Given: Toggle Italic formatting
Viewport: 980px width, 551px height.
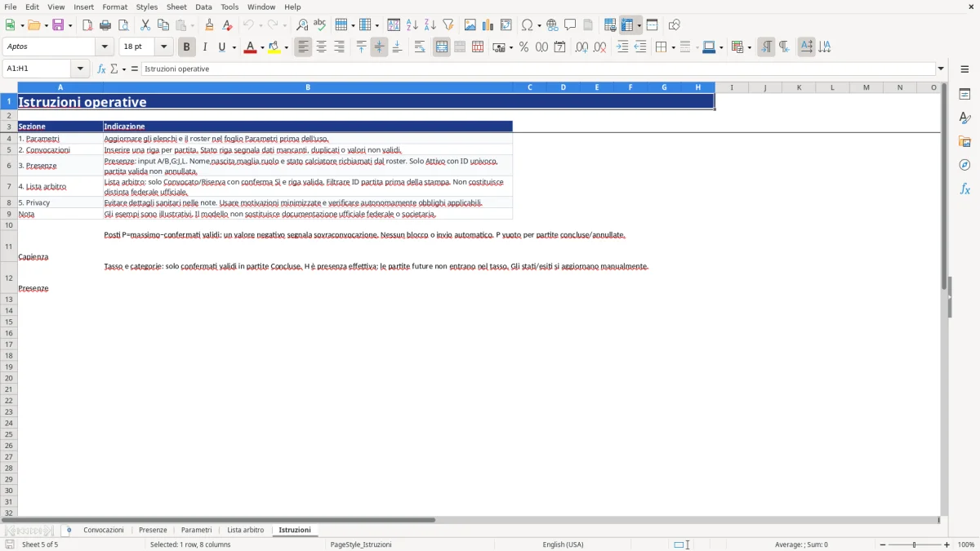Looking at the screenshot, I should coord(205,47).
